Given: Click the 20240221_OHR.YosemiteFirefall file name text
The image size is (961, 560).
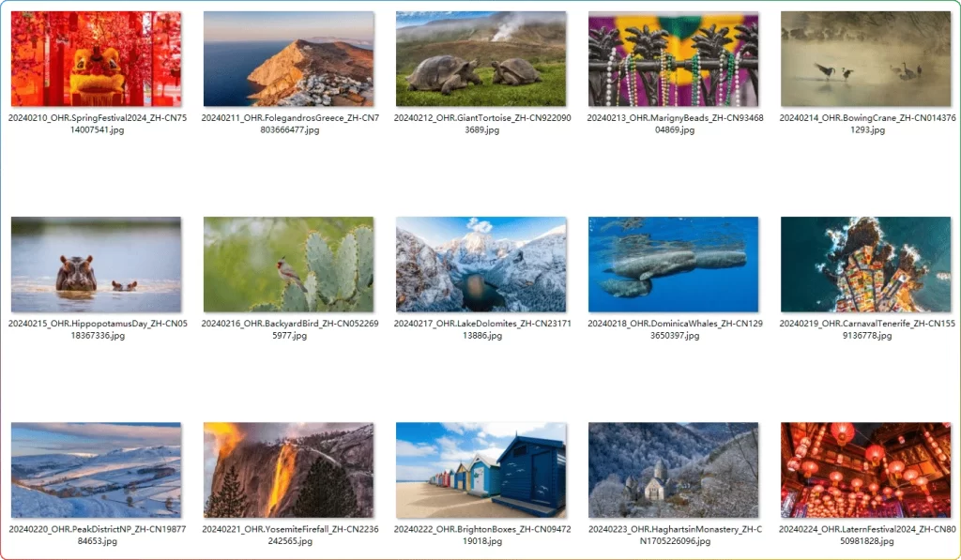Looking at the screenshot, I should pyautogui.click(x=290, y=535).
